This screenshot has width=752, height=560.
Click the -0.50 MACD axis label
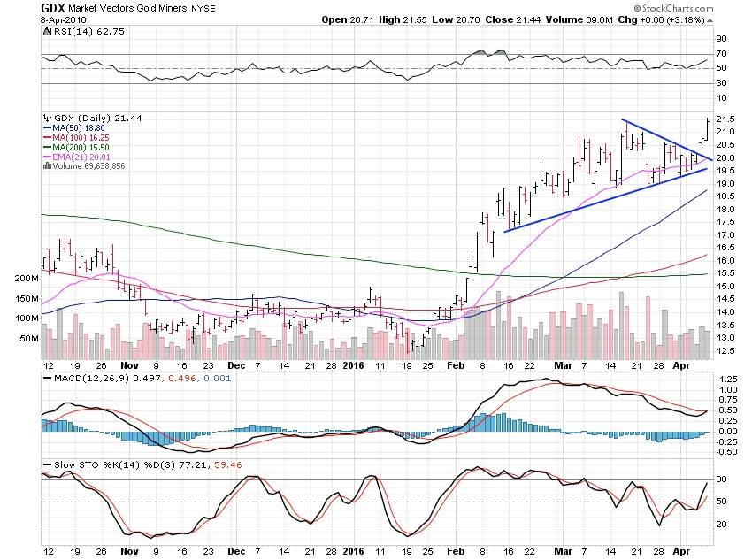pos(726,452)
